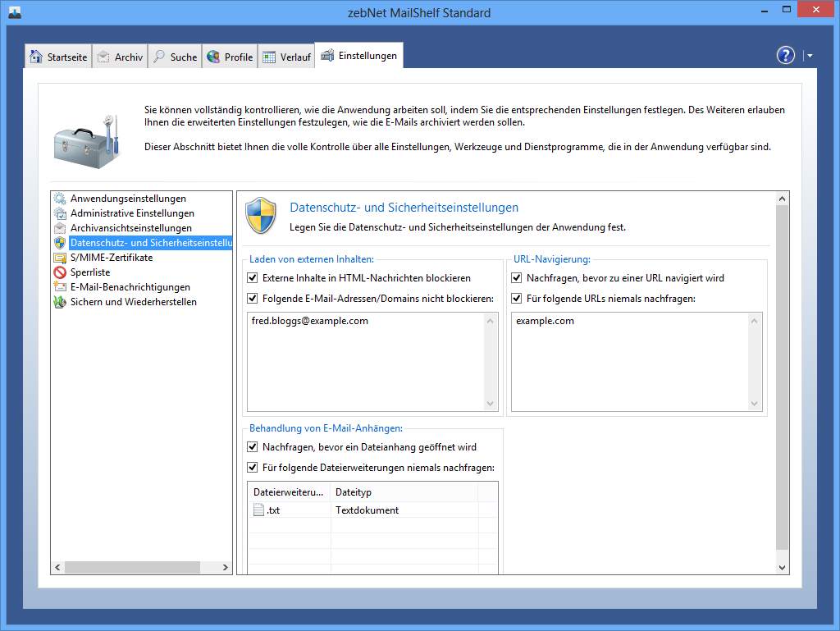Open Sichern und Wiederherstellen settings
The height and width of the screenshot is (631, 840).
tap(134, 302)
